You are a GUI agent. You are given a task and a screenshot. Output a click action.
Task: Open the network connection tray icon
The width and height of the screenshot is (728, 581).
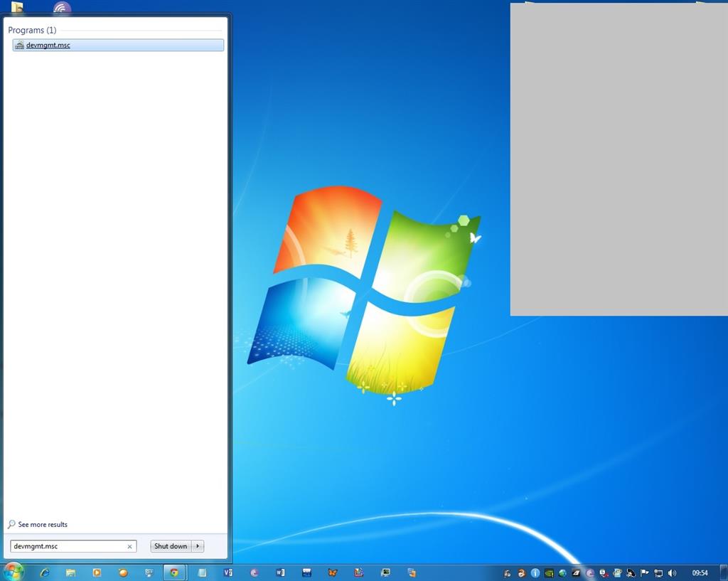tap(658, 573)
